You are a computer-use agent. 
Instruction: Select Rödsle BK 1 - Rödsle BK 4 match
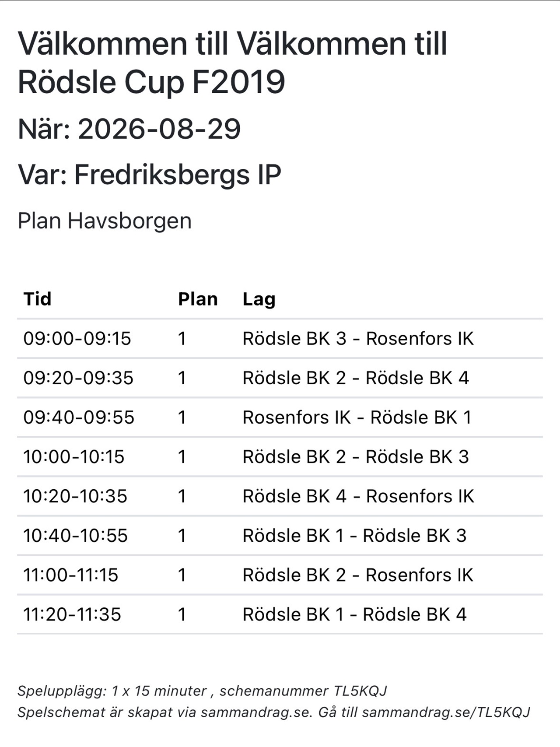354,614
